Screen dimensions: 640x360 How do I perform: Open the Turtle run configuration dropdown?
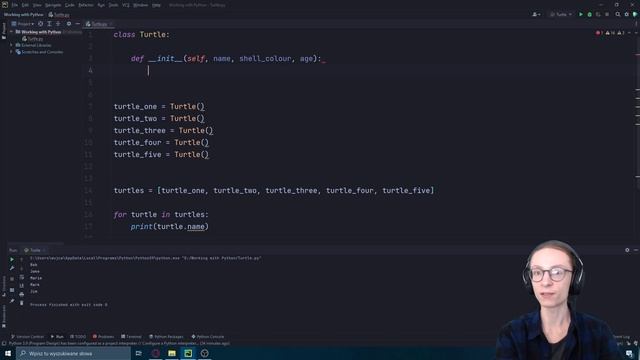point(561,14)
